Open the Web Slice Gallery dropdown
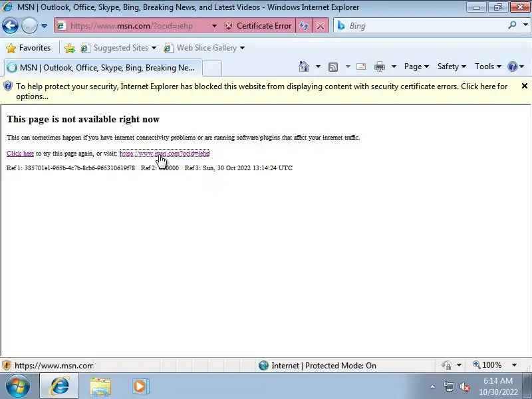 click(x=204, y=48)
